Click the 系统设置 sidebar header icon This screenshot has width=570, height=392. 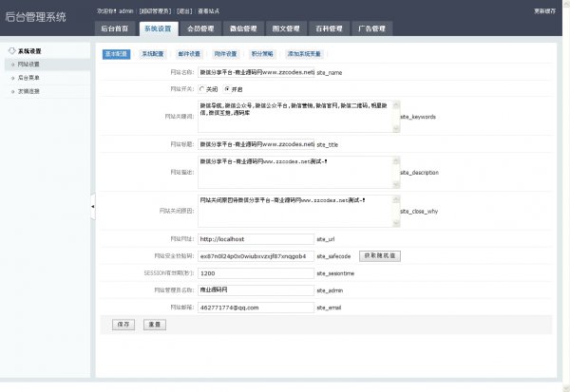(x=11, y=51)
